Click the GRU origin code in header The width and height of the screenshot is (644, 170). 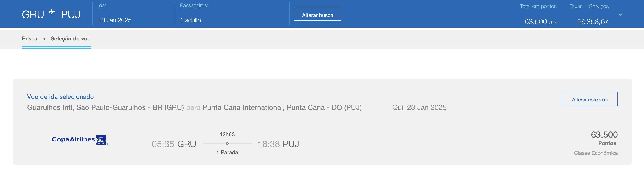(x=33, y=14)
